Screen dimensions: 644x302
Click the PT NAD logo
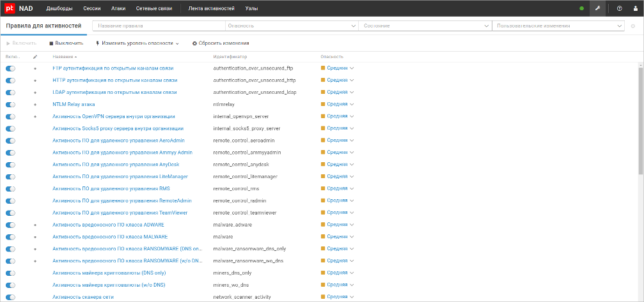19,8
